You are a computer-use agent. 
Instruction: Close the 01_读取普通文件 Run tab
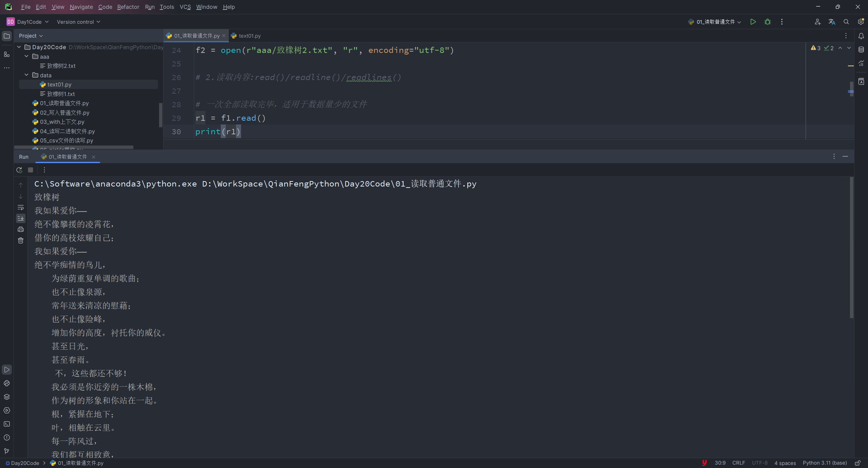(x=94, y=157)
